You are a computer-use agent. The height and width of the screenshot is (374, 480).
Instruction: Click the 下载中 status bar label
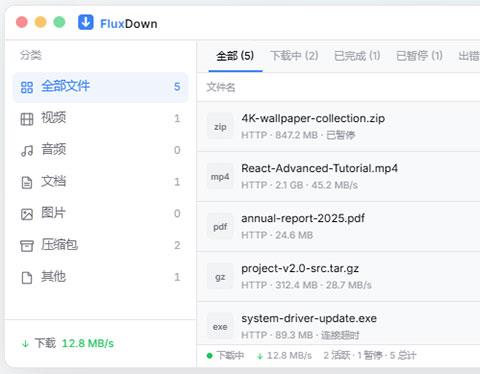pos(230,356)
